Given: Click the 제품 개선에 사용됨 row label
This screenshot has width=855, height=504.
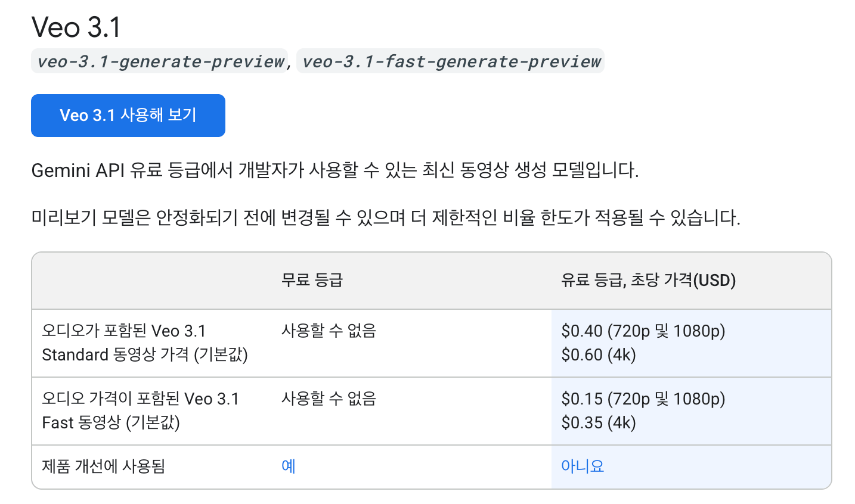Looking at the screenshot, I should (x=103, y=466).
